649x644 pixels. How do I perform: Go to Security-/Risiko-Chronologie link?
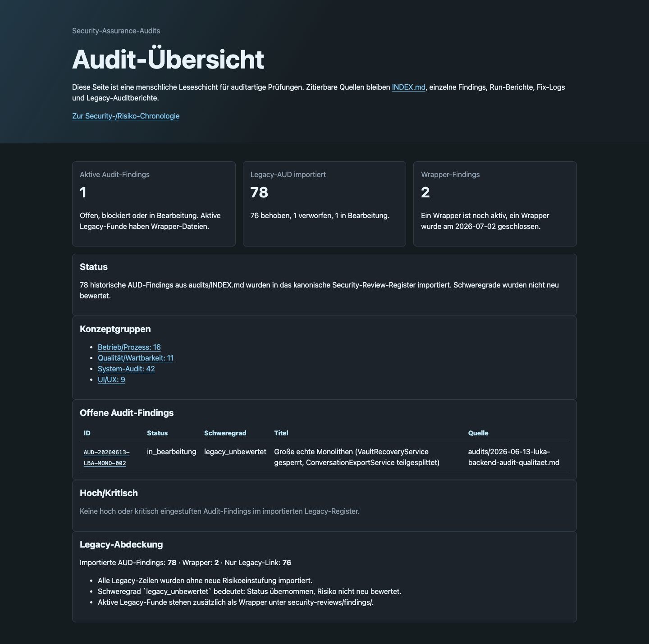click(126, 116)
